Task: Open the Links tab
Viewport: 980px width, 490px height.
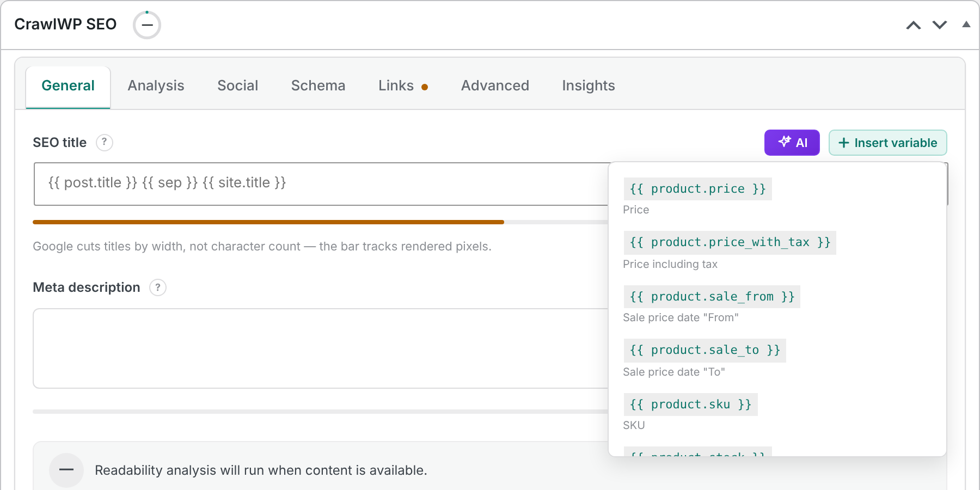Action: (x=403, y=86)
